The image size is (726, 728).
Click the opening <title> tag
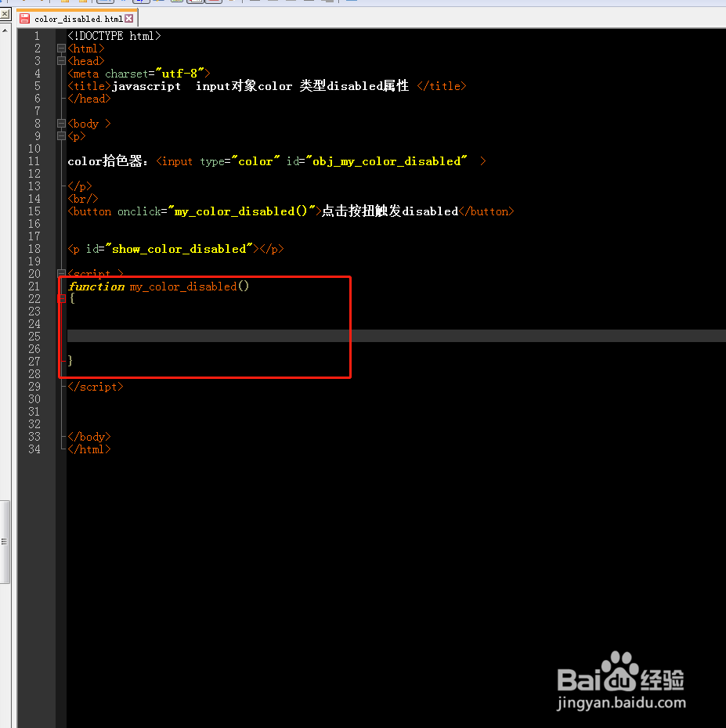click(x=89, y=86)
